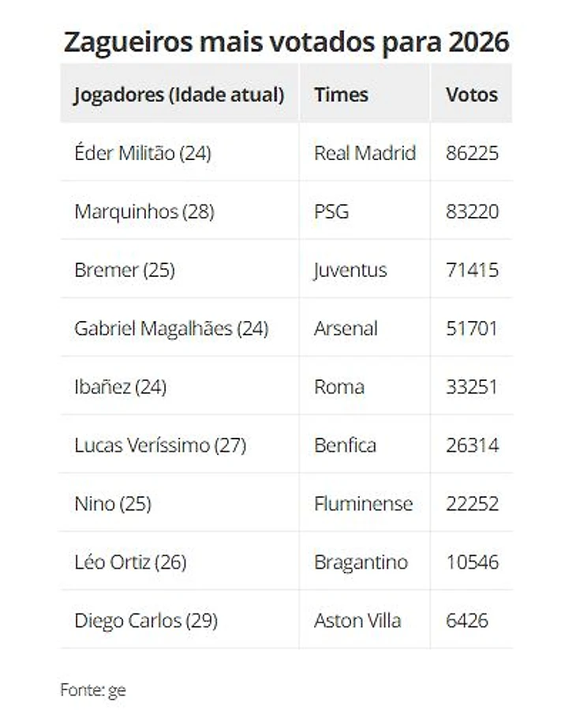Click the Nino (25) player name

pos(113,503)
